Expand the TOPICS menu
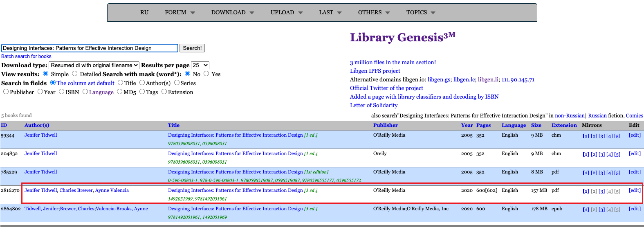This screenshot has height=232, width=644. click(x=421, y=13)
